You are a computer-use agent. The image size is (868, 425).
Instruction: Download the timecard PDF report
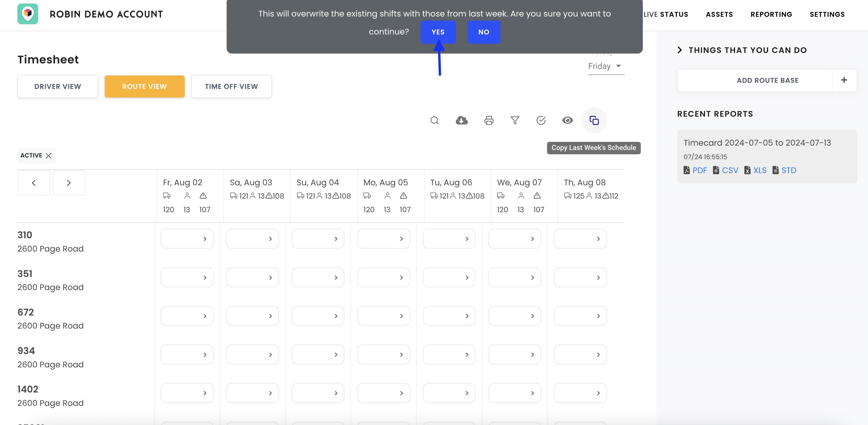[695, 170]
